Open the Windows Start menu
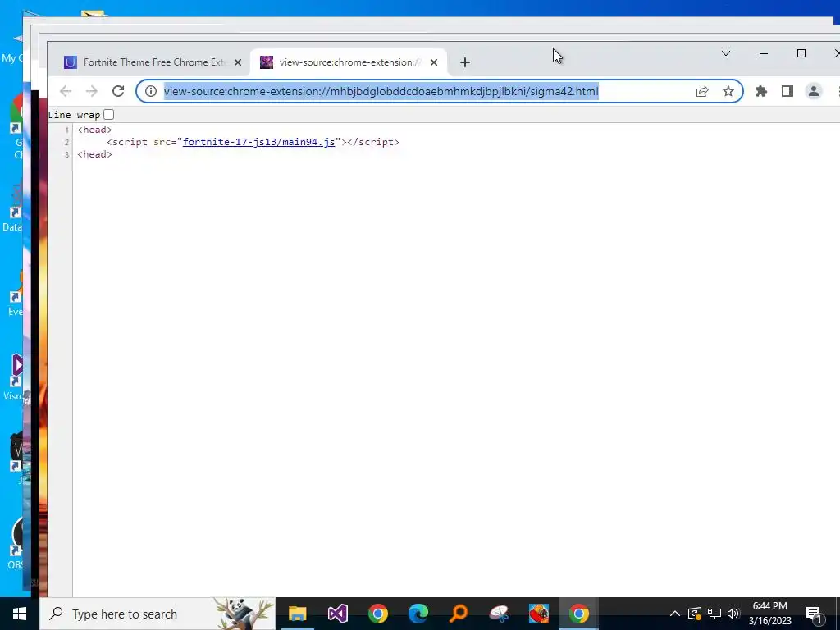Viewport: 840px width, 630px height. pyautogui.click(x=20, y=614)
